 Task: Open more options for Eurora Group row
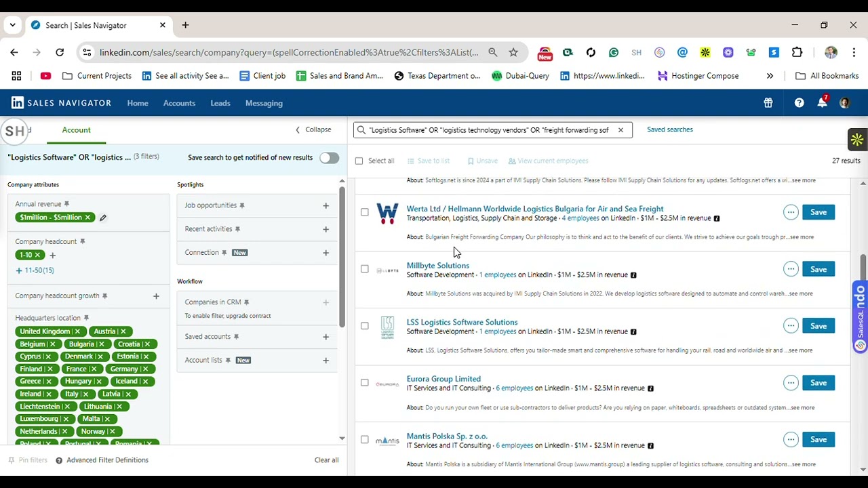tap(791, 383)
